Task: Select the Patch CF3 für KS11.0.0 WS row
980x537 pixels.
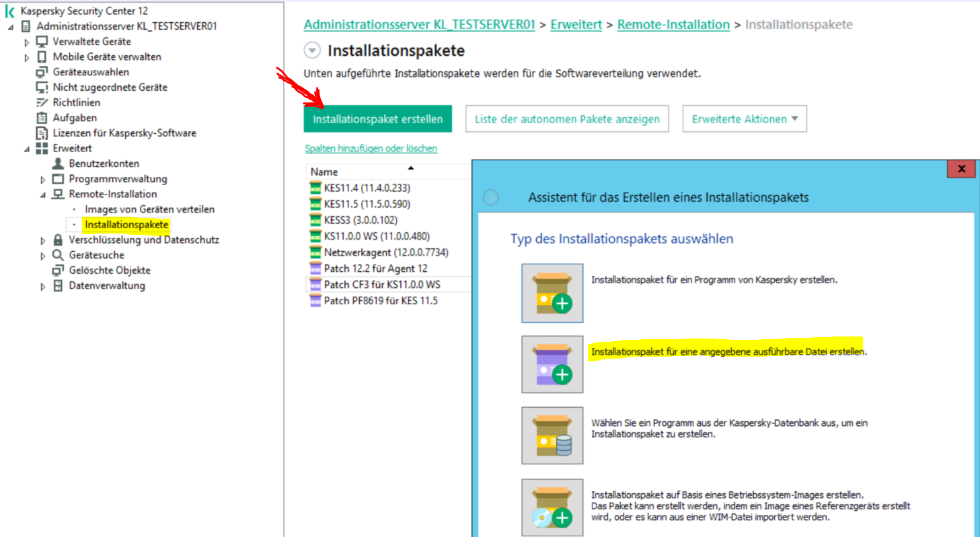Action: [389, 285]
